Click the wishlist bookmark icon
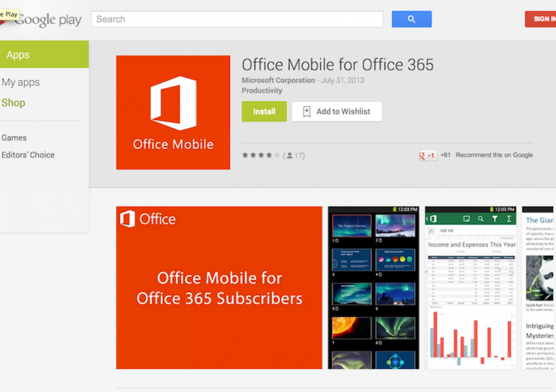This screenshot has width=556, height=392. (307, 112)
